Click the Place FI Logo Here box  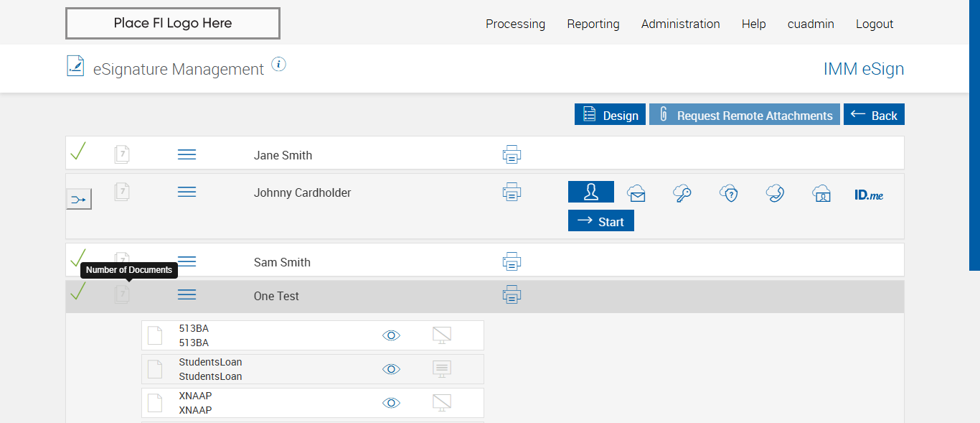coord(172,23)
